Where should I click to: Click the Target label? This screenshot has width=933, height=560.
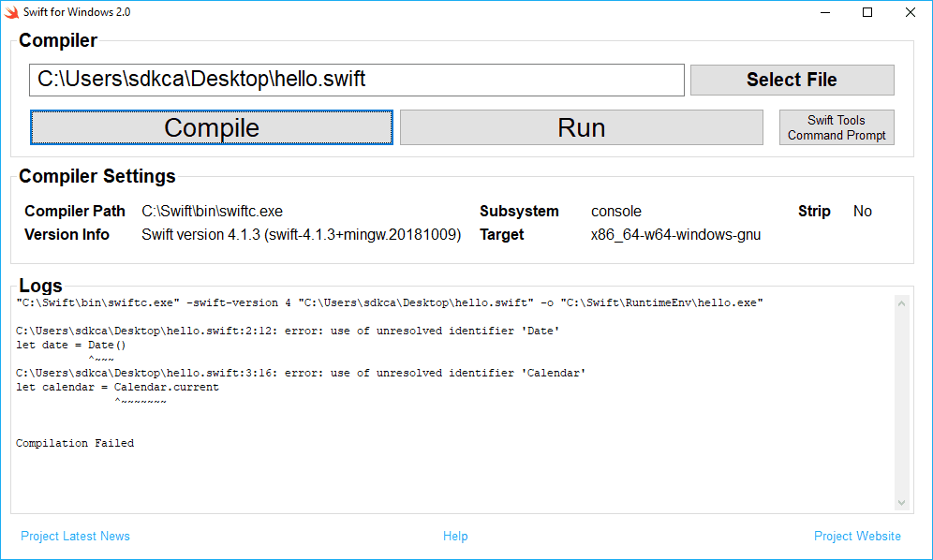pos(501,234)
